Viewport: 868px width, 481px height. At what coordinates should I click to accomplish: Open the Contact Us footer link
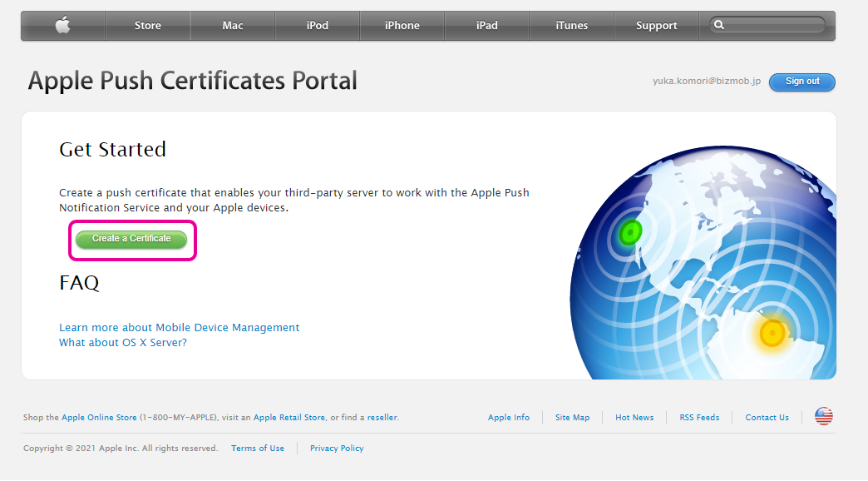coord(767,418)
